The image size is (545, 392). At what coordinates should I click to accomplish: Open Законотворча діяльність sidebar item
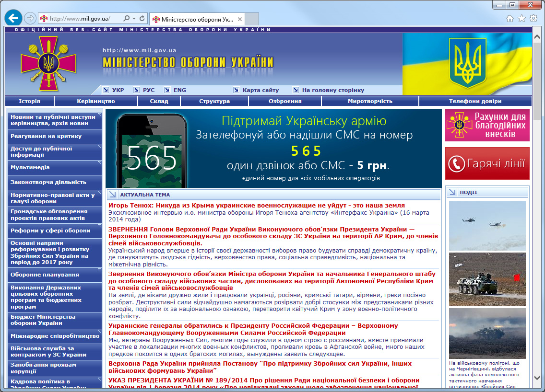[x=55, y=182]
